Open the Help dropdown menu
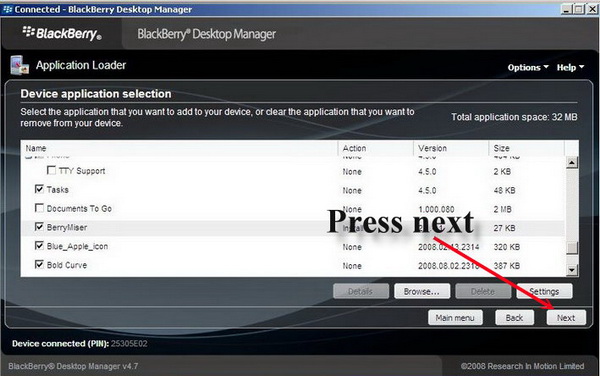The width and height of the screenshot is (600, 376). coord(570,67)
